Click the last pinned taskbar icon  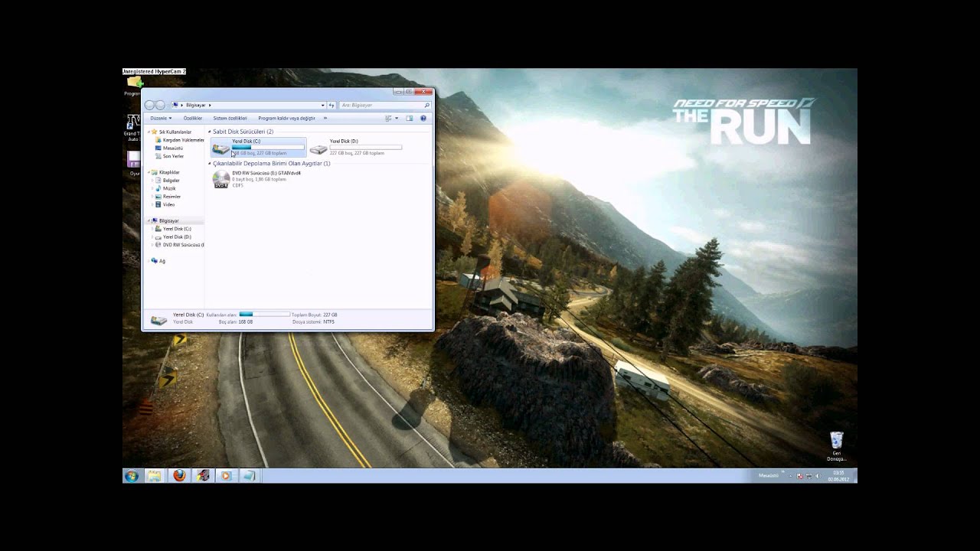[249, 475]
